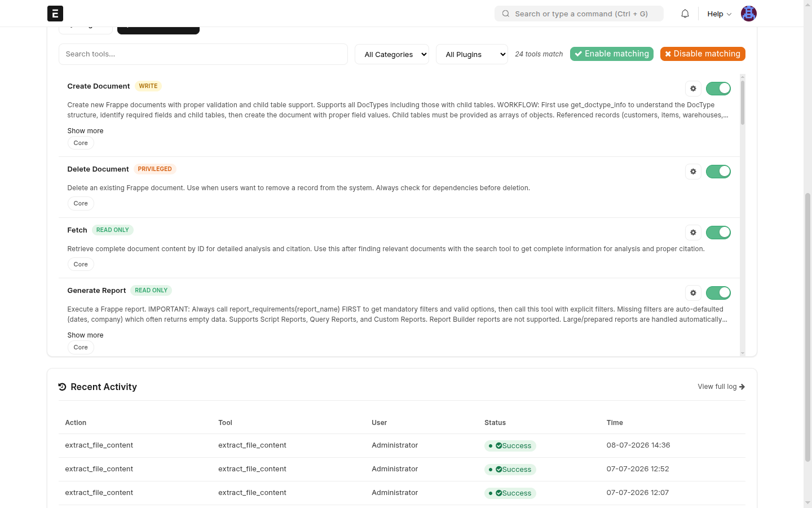The height and width of the screenshot is (508, 812).
Task: Click the Recent Activity history icon
Action: 63,387
